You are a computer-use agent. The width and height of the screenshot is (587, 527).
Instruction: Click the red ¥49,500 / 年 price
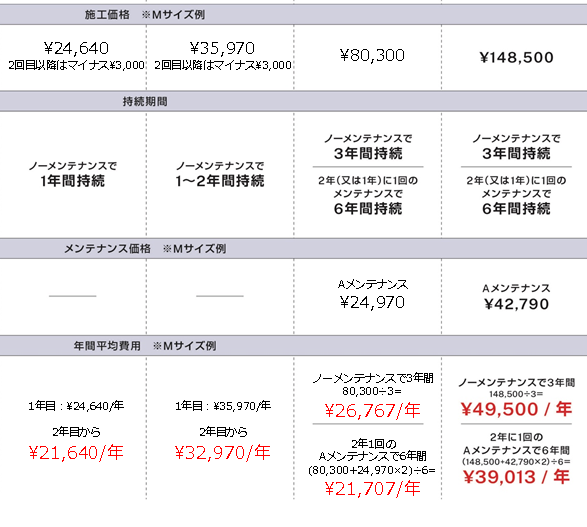pos(516,409)
